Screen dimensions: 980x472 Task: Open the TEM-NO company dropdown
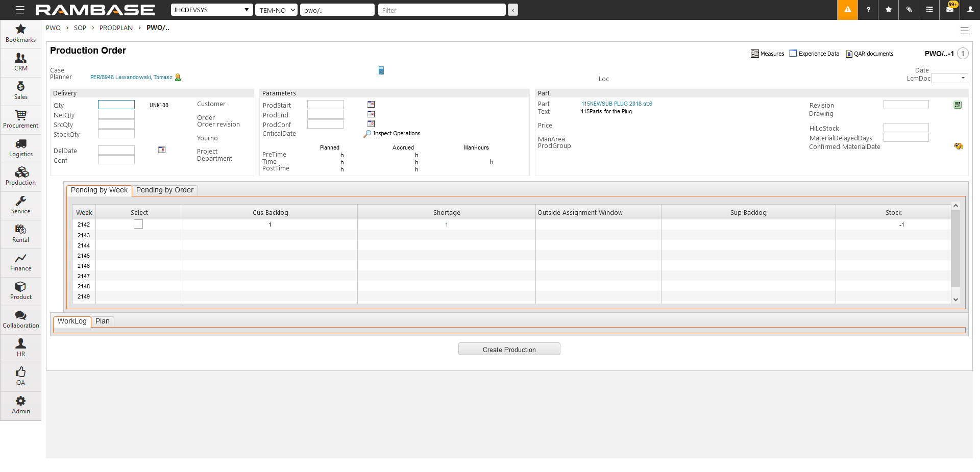tap(276, 10)
